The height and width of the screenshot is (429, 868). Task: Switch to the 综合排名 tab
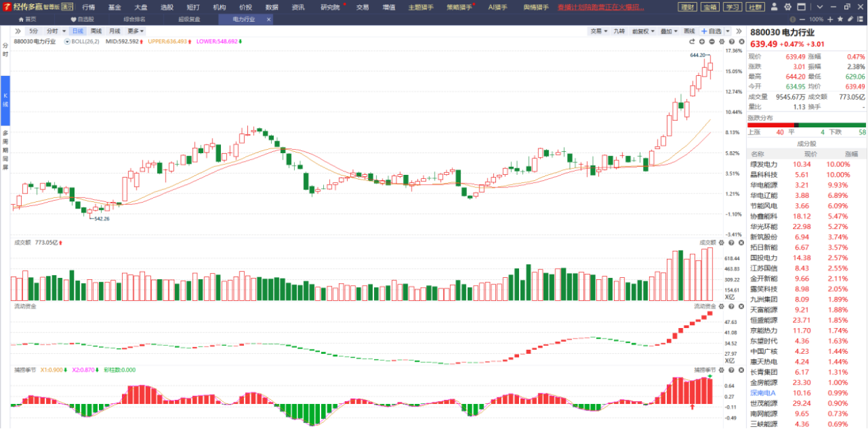135,19
